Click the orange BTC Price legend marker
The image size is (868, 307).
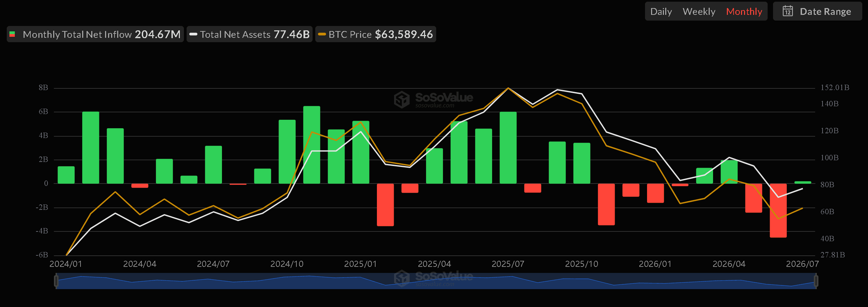click(x=322, y=34)
